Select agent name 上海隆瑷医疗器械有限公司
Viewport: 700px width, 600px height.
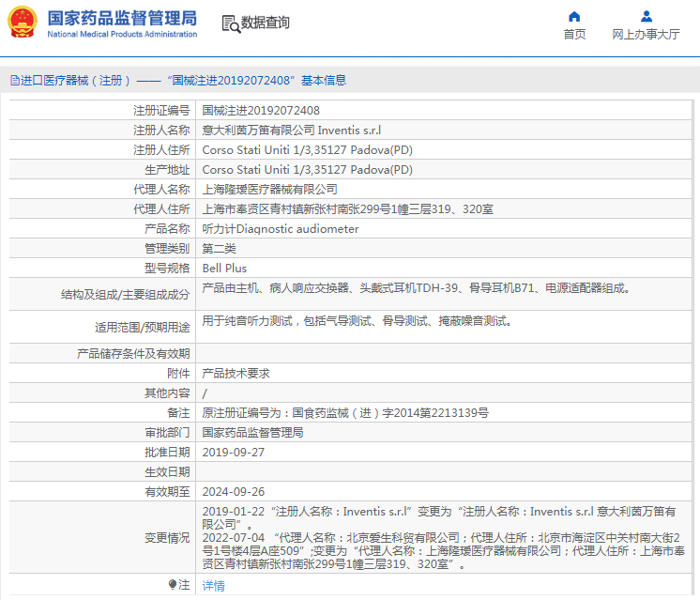pos(269,190)
